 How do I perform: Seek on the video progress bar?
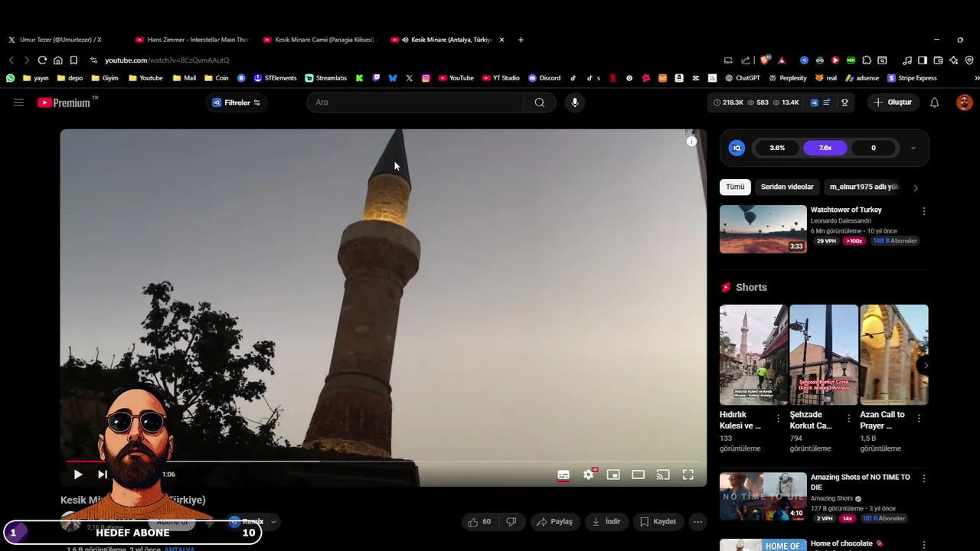point(383,461)
